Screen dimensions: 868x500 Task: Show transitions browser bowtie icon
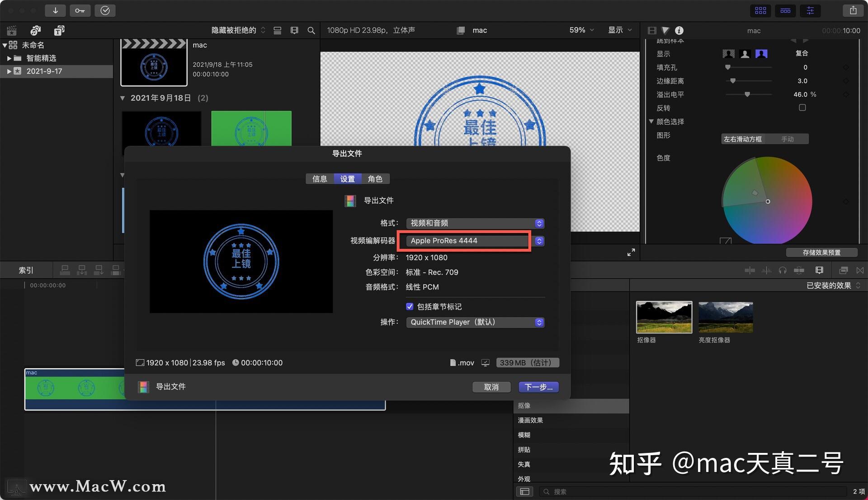click(x=860, y=270)
